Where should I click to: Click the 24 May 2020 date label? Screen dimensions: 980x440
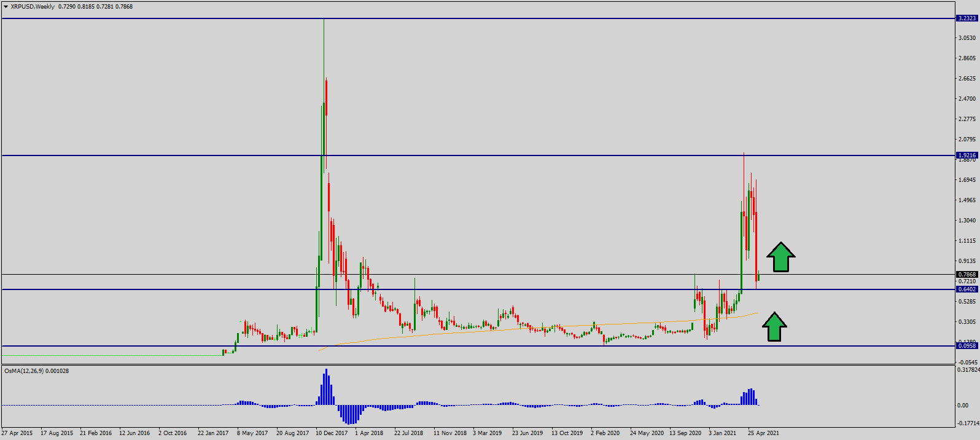(647, 433)
